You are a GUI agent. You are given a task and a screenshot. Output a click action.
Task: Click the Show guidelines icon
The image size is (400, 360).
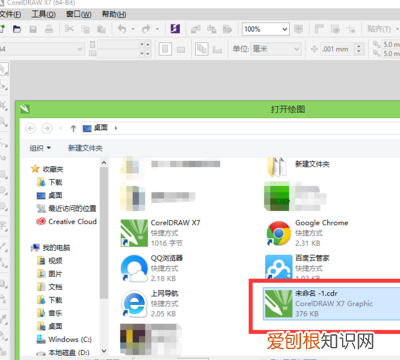click(351, 29)
